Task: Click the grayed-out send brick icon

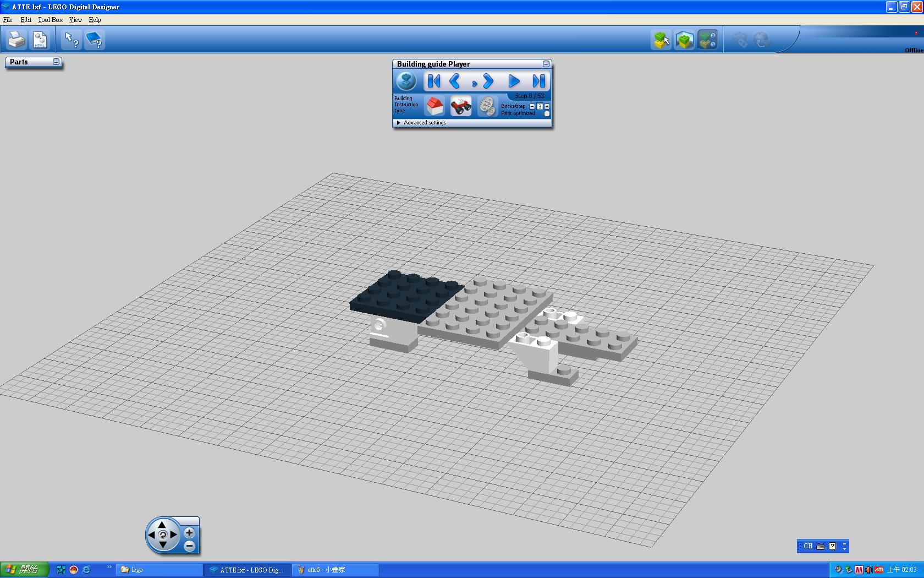Action: pyautogui.click(x=740, y=40)
